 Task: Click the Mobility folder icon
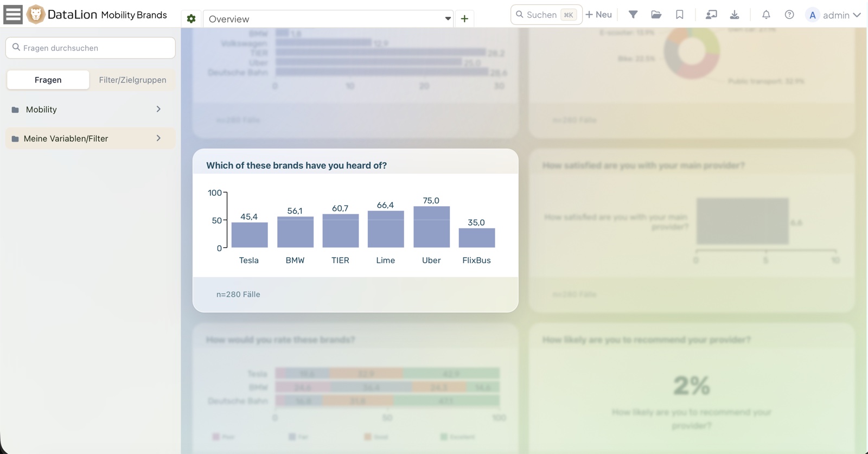(15, 110)
